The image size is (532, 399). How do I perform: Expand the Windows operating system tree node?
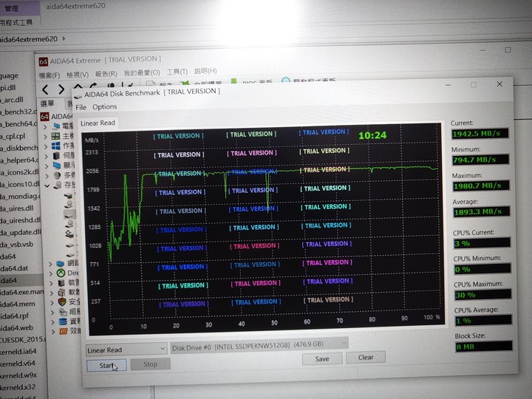(46, 146)
